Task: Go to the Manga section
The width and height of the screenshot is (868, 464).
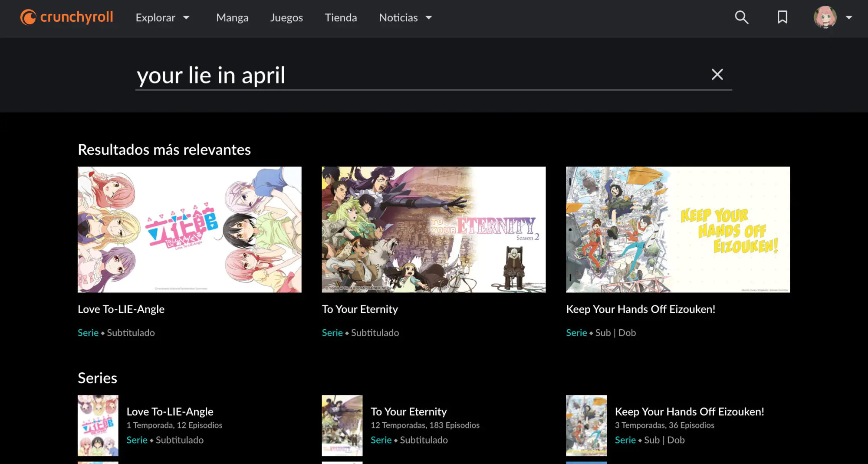Action: (232, 17)
